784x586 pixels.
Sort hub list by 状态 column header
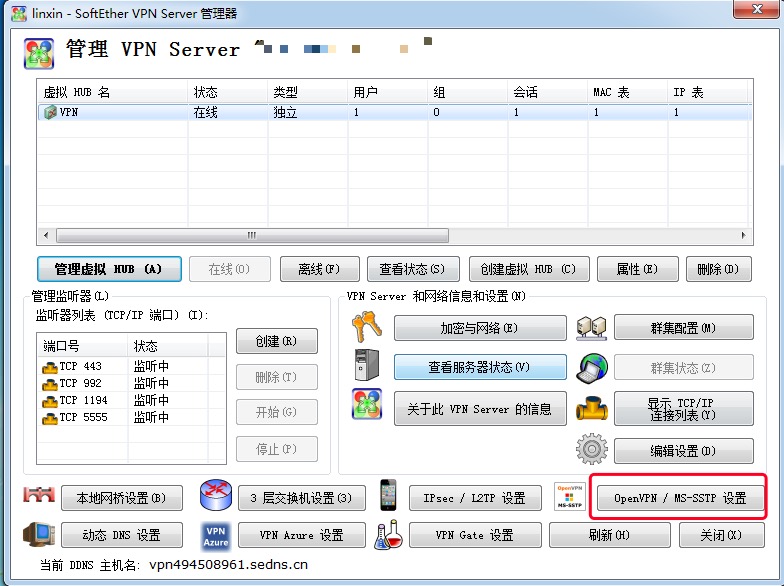click(228, 92)
